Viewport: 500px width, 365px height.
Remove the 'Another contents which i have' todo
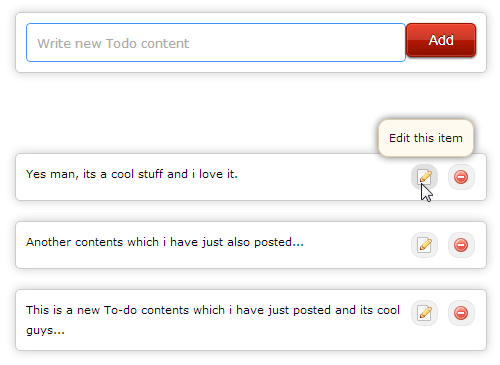pyautogui.click(x=461, y=245)
